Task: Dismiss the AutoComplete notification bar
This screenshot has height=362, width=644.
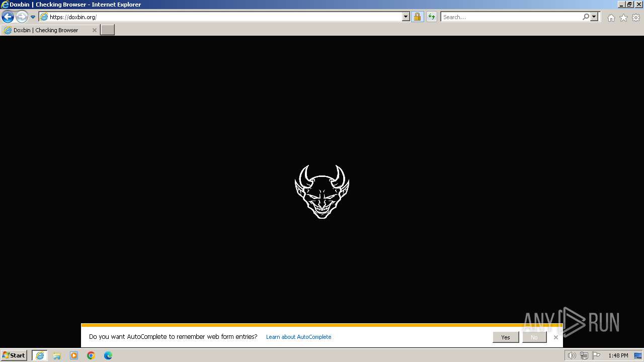Action: pos(555,337)
